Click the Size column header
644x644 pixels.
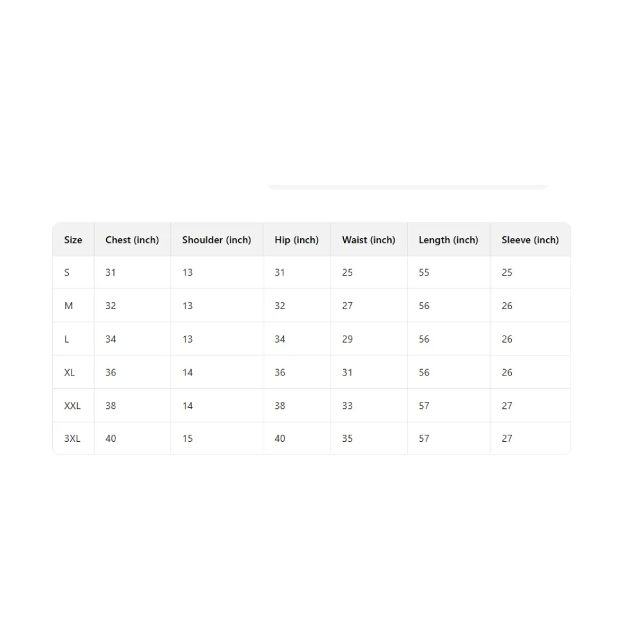(x=73, y=240)
